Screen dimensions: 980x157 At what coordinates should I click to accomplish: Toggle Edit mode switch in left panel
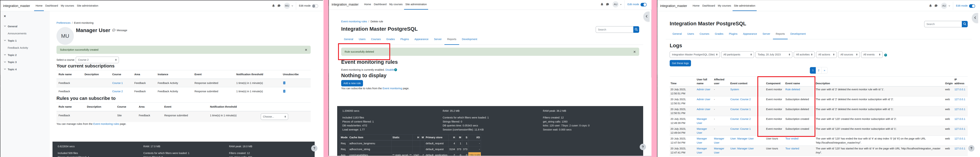click(x=315, y=6)
